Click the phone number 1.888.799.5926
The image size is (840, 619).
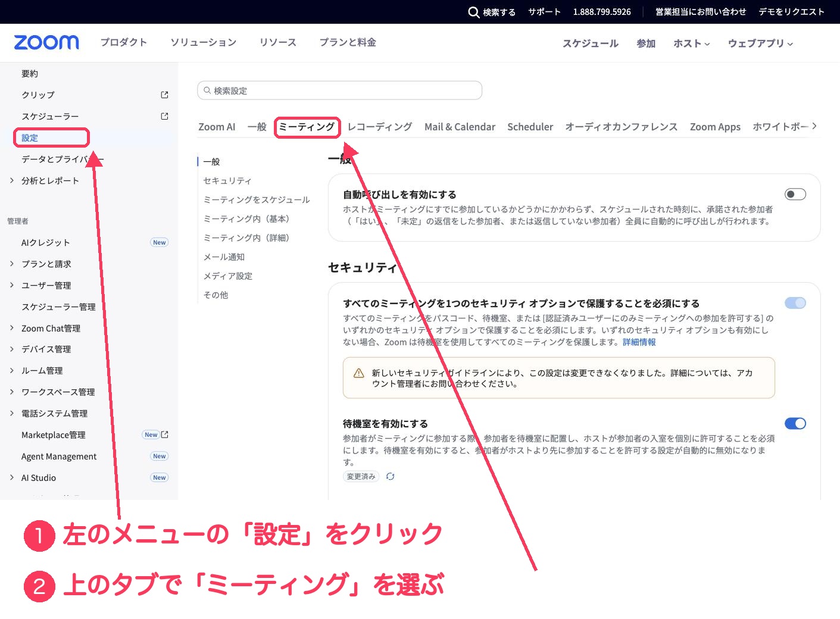pyautogui.click(x=602, y=12)
